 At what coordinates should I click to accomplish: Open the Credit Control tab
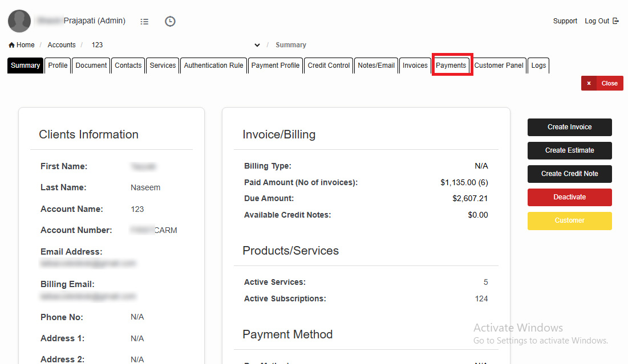pos(329,66)
